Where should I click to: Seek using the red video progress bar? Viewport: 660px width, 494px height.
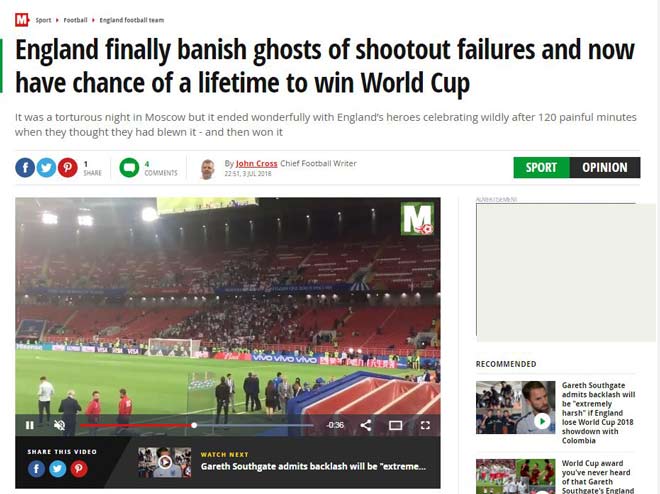coord(197,425)
